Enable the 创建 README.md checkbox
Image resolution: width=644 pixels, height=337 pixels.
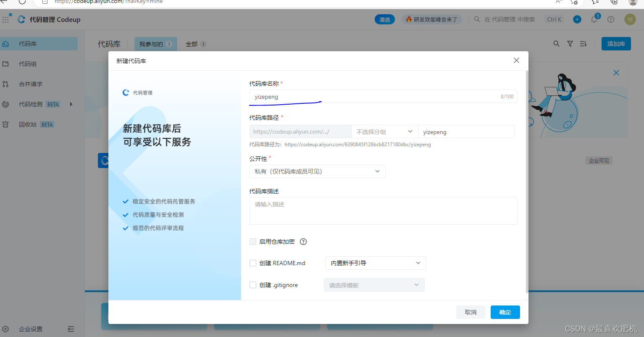pos(253,263)
